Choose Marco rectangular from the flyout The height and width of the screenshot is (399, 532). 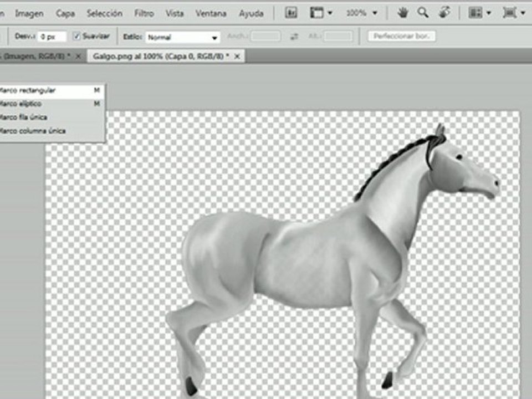52,90
